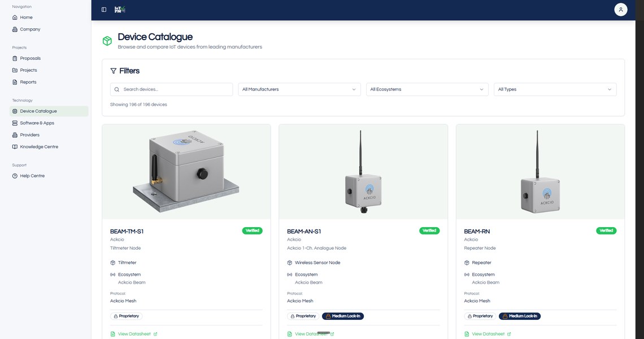
Task: Open the All Types dropdown
Action: click(555, 89)
